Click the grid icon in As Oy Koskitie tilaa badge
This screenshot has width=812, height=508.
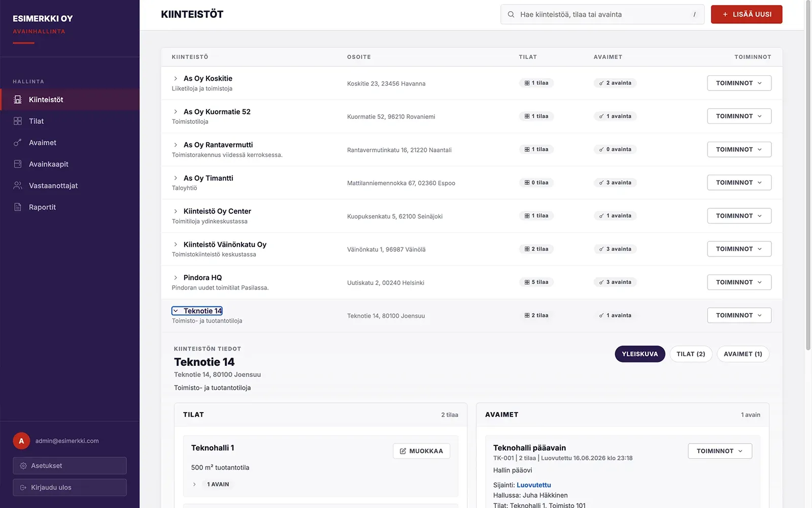coord(527,83)
